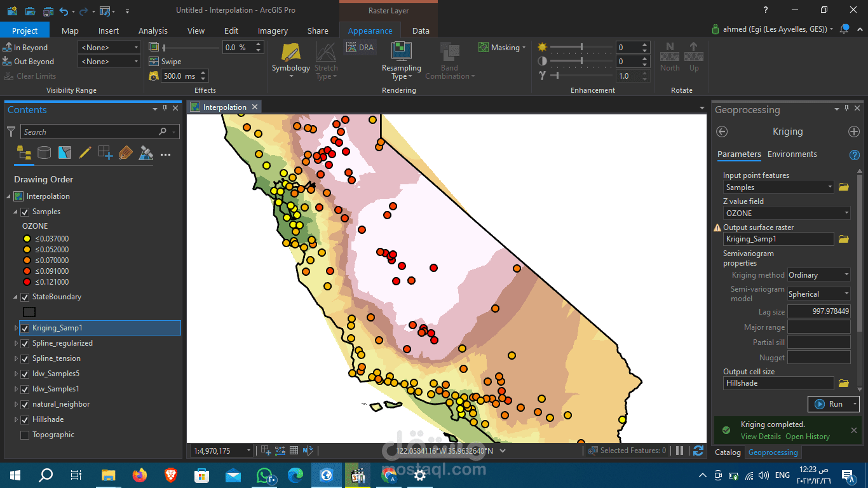Image resolution: width=868 pixels, height=488 pixels.
Task: Toggle Spline_tension layer visibility
Action: click(25, 358)
